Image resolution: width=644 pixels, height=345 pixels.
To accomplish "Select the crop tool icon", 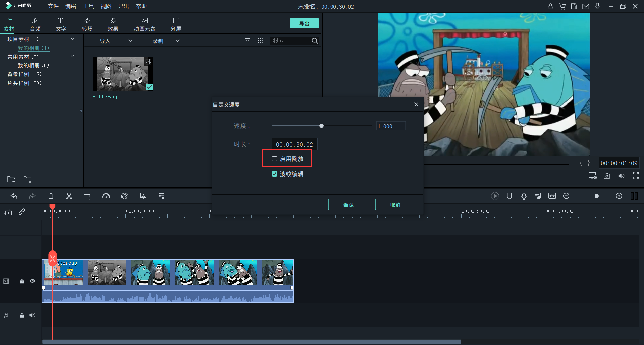I will [x=88, y=196].
